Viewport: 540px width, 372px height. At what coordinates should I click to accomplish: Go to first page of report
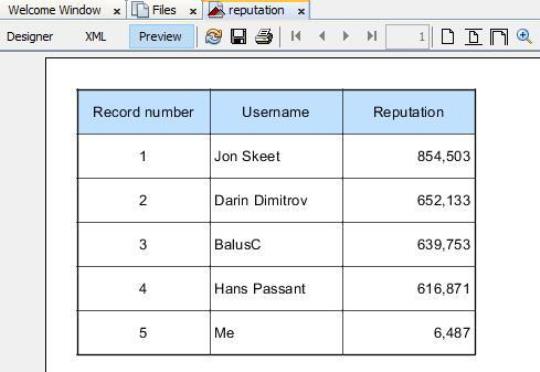[x=296, y=36]
